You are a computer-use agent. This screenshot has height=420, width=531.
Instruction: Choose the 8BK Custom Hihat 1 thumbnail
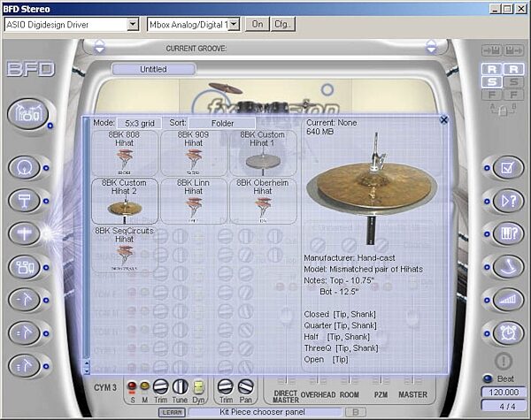(263, 153)
